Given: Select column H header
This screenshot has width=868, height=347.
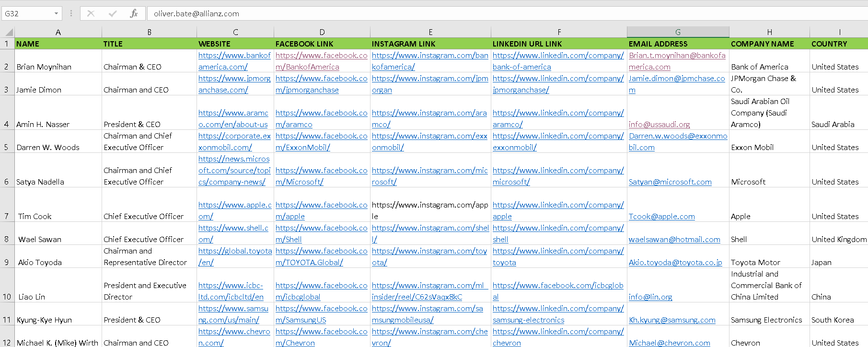Looking at the screenshot, I should (x=769, y=32).
